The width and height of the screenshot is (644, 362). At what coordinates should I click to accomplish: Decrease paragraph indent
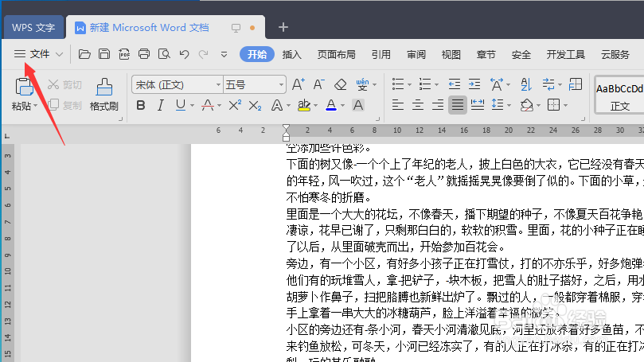pyautogui.click(x=455, y=84)
